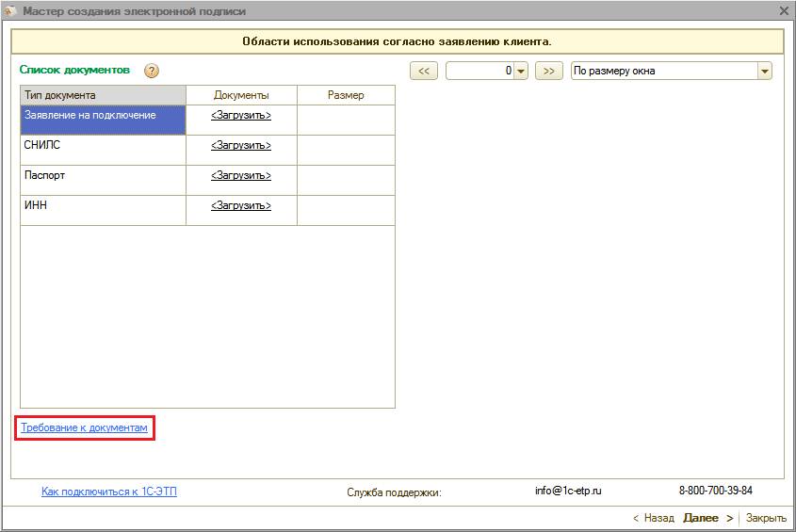Click Загрузить link in ИНН row
The image size is (796, 532).
tap(241, 205)
